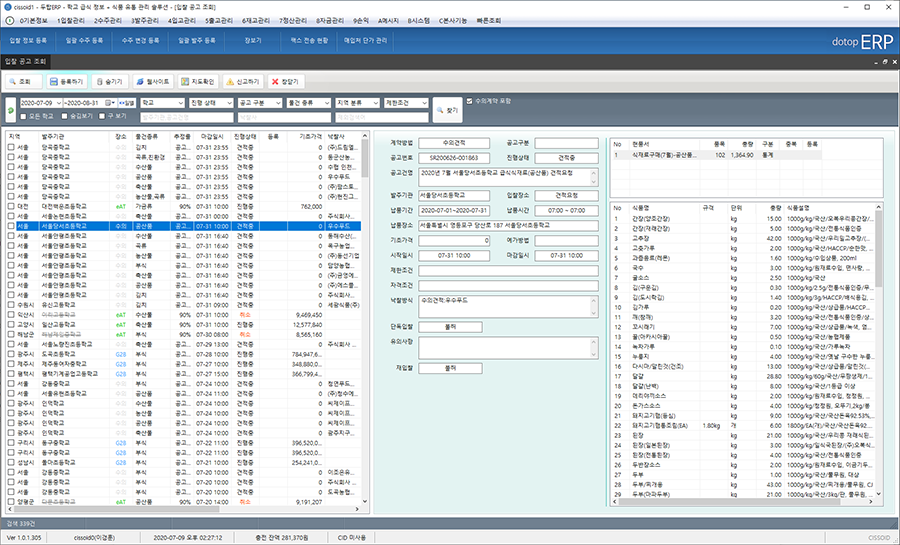
Task: Click the 조회 magnifier toolbar button
Action: click(x=24, y=81)
